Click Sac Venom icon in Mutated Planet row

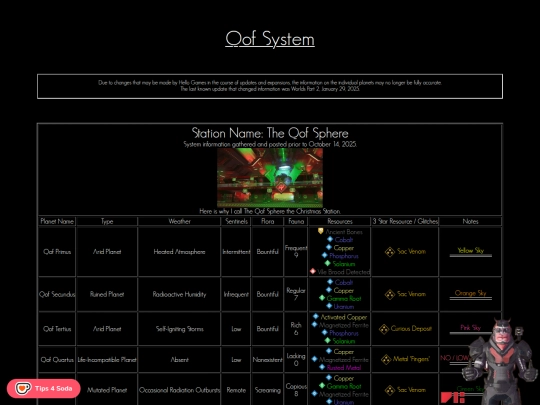pos(390,390)
